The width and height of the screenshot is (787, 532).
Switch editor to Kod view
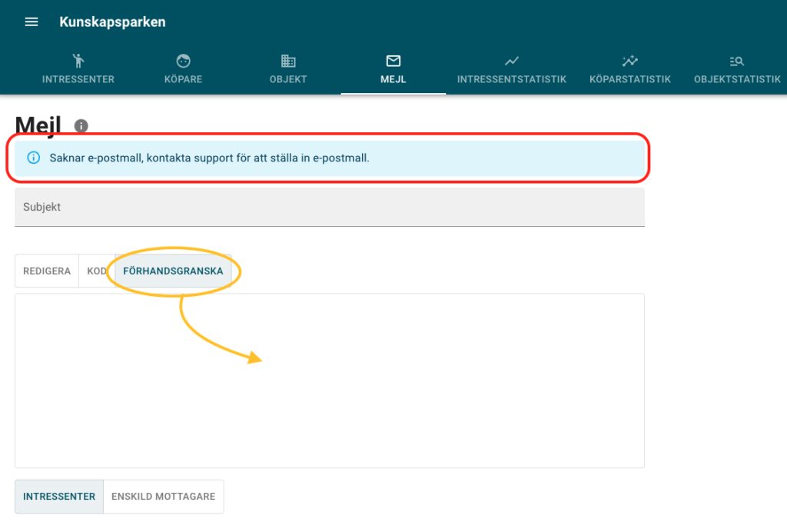pyautogui.click(x=97, y=271)
